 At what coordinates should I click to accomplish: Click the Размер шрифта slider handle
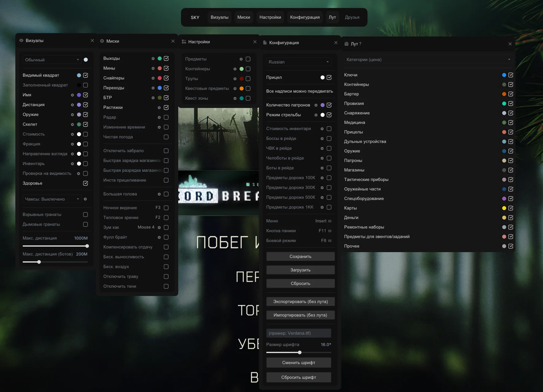point(300,352)
